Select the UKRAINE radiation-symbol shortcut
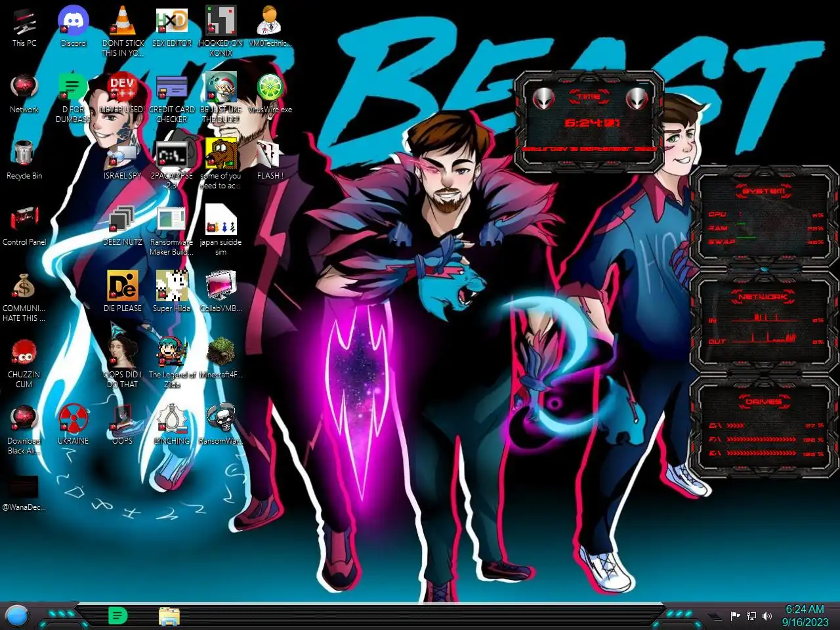 (73, 425)
